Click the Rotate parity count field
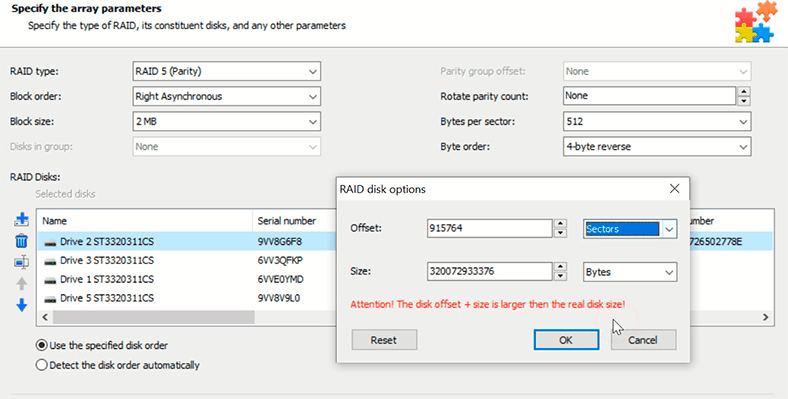 tap(650, 96)
